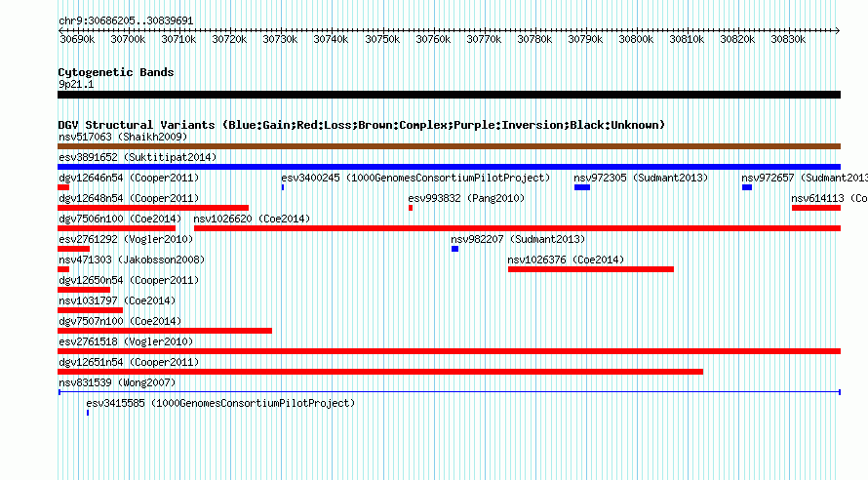Open dgv12646n54 (Cooper2011) variant label
This screenshot has height=480, width=868.
(x=129, y=178)
